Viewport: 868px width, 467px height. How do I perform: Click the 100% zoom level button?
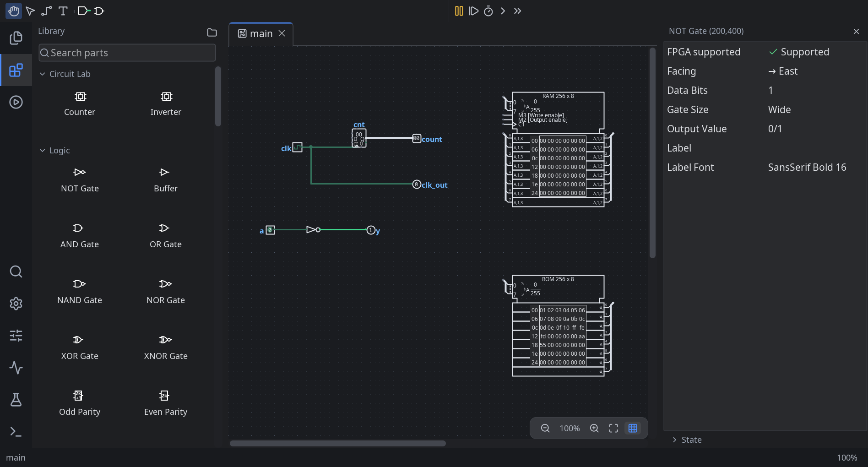(570, 428)
